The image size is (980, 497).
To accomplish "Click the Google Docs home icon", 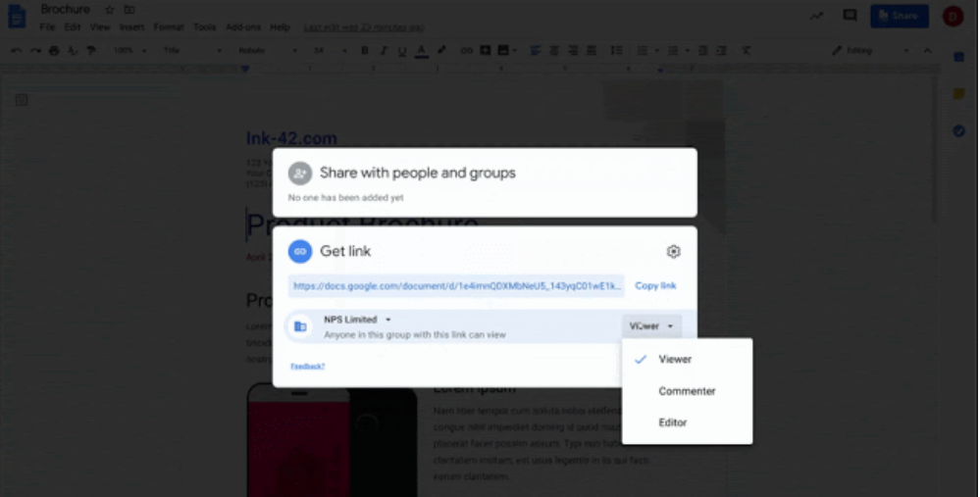I will (17, 17).
